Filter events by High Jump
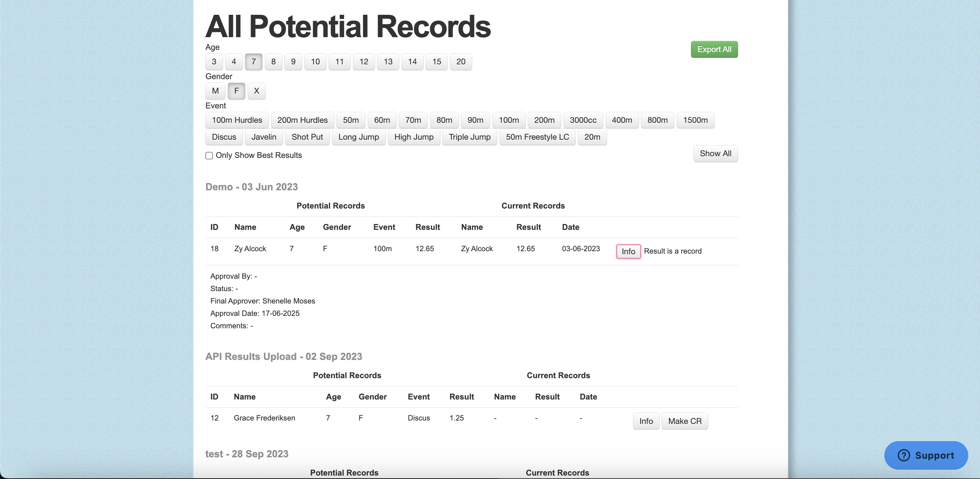 click(414, 137)
